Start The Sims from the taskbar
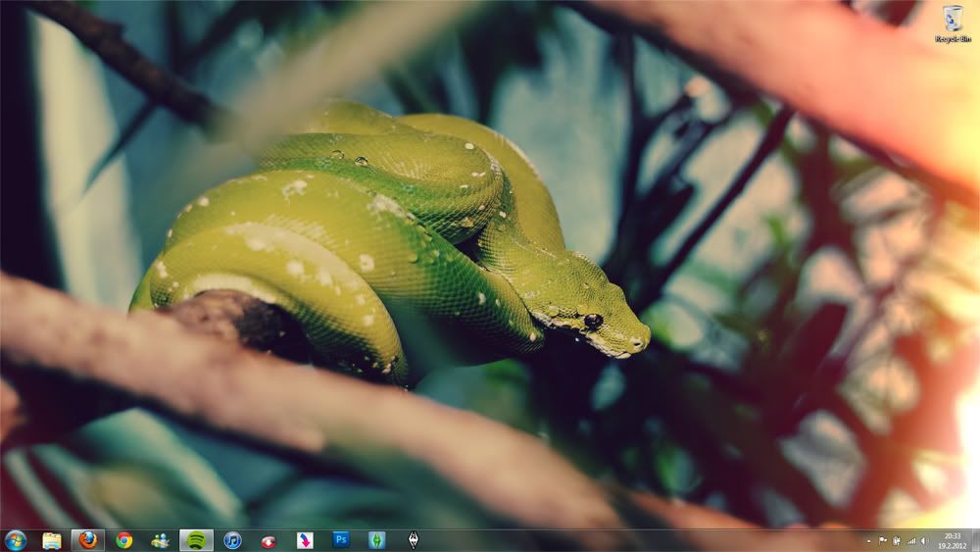 click(376, 540)
